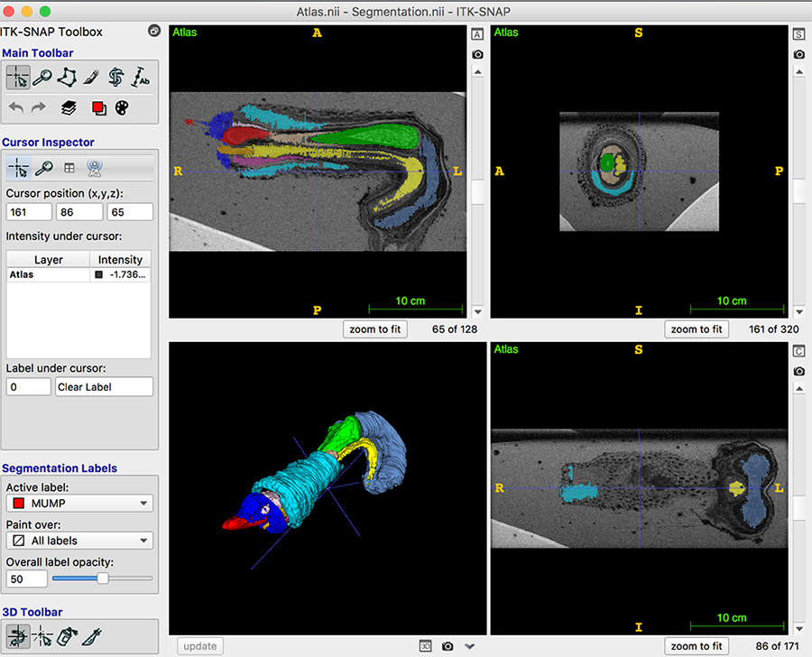
Task: Activate the Snake active contour tool
Action: 115,78
